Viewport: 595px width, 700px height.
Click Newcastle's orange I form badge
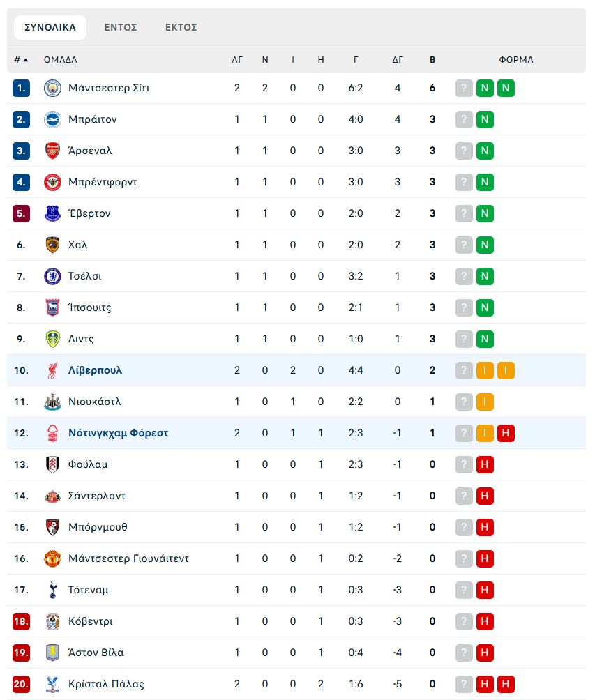point(485,402)
